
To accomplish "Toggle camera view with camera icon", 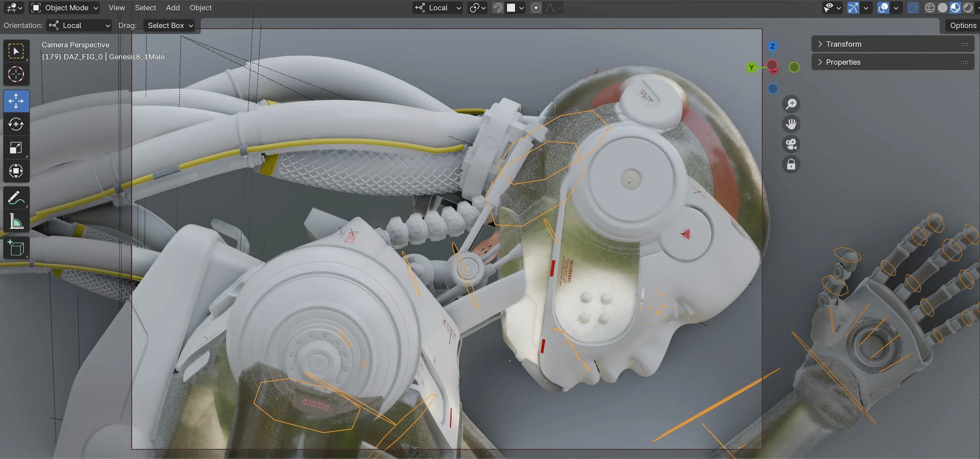I will [x=791, y=144].
